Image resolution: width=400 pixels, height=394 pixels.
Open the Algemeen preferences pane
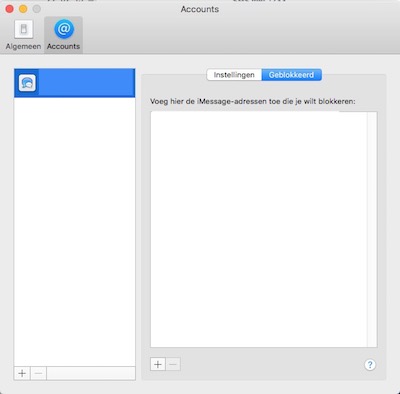click(23, 35)
